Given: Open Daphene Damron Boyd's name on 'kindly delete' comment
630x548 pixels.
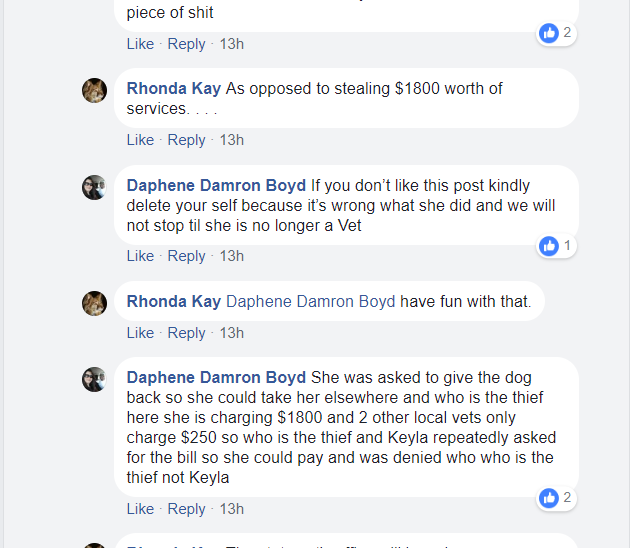Looking at the screenshot, I should point(216,186).
